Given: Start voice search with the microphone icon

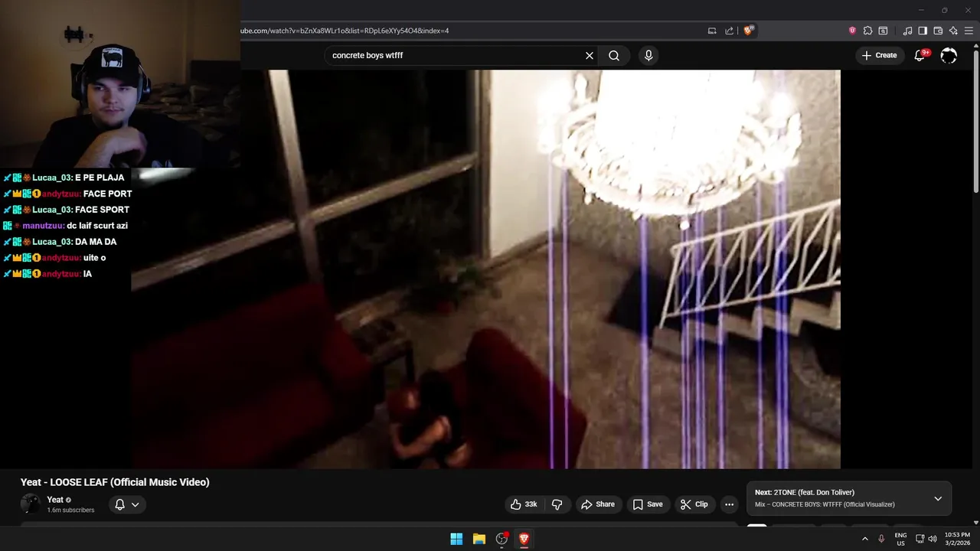Looking at the screenshot, I should click(x=648, y=55).
